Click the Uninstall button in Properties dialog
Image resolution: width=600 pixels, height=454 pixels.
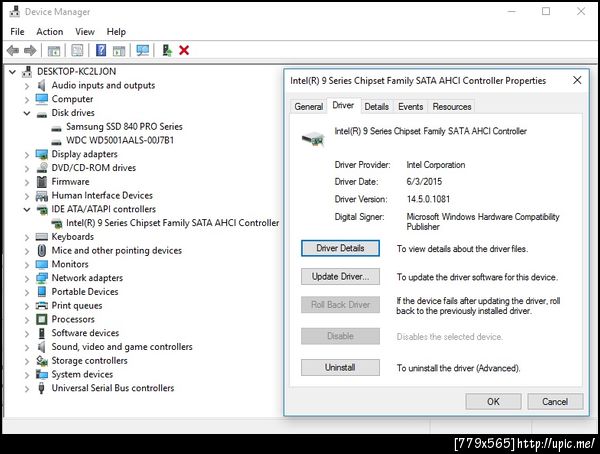[340, 367]
